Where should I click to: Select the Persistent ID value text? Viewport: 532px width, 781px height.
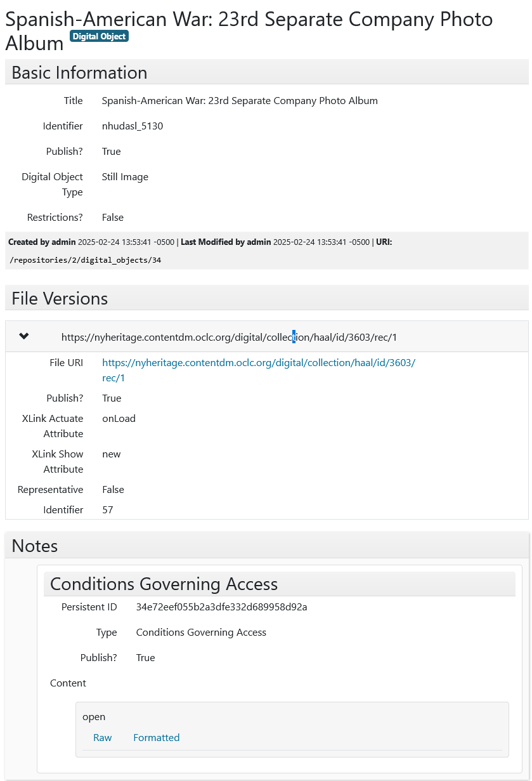(221, 607)
